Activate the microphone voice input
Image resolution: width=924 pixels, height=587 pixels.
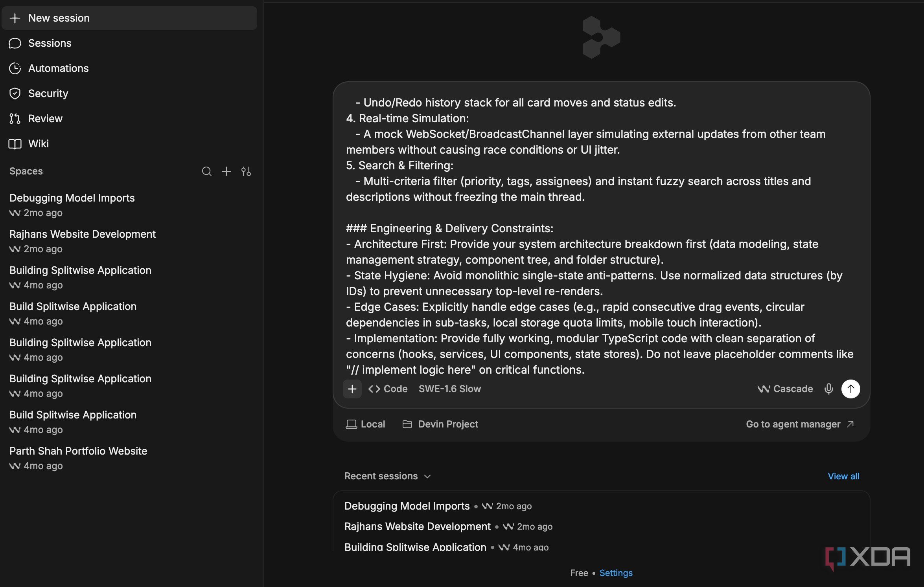click(x=828, y=389)
